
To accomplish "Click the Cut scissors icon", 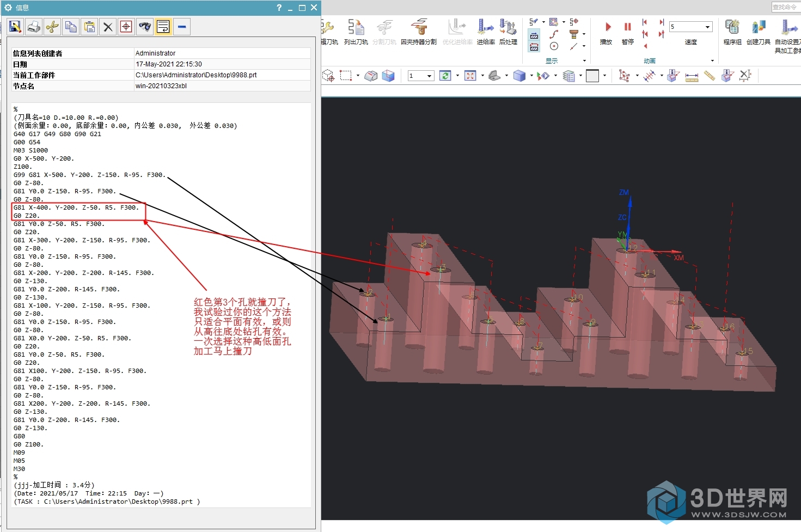I will click(52, 27).
